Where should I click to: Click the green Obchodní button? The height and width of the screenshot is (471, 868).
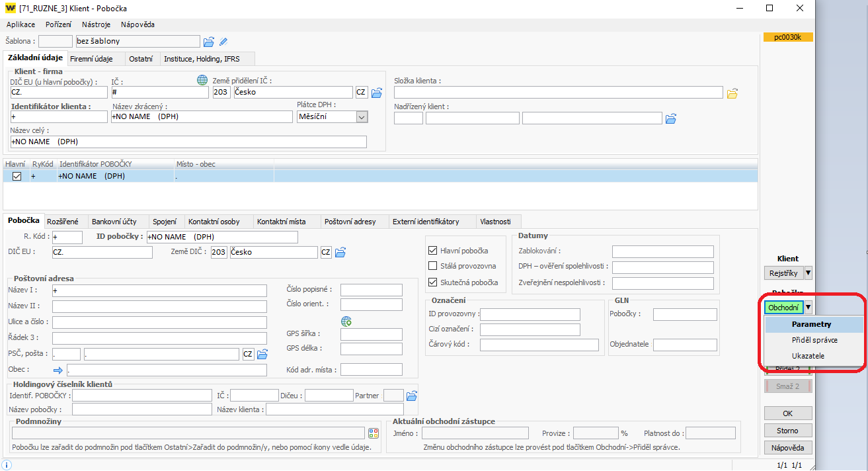pos(783,308)
